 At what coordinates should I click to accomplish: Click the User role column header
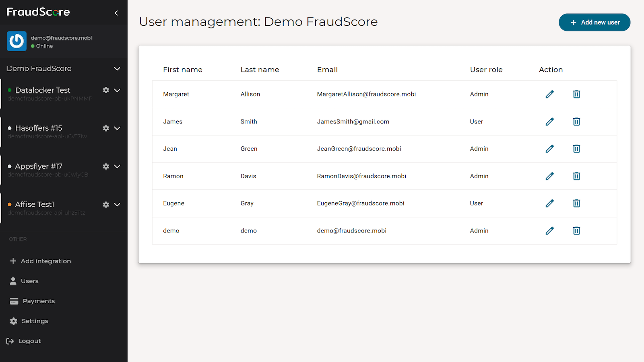[486, 70]
